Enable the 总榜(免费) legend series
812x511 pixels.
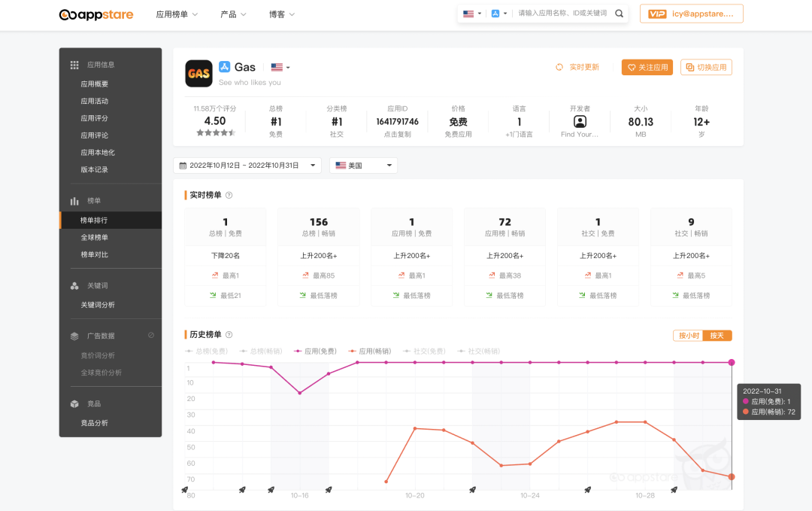(x=208, y=351)
